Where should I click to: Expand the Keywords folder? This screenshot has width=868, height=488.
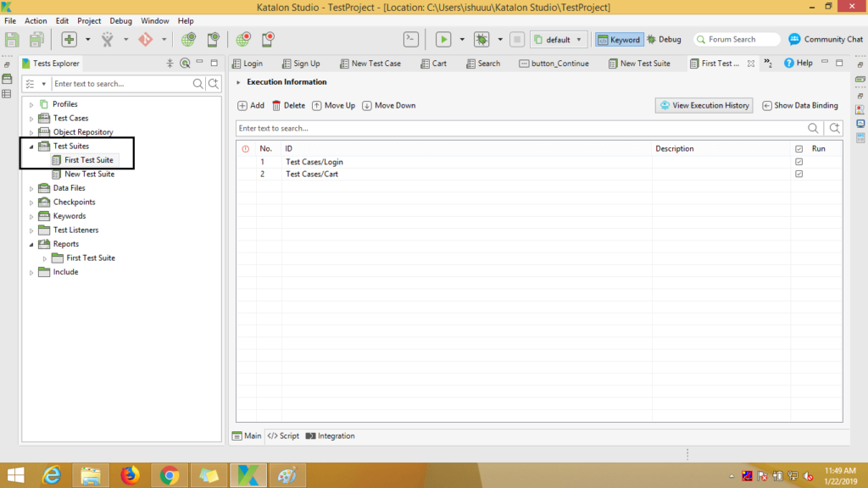31,216
